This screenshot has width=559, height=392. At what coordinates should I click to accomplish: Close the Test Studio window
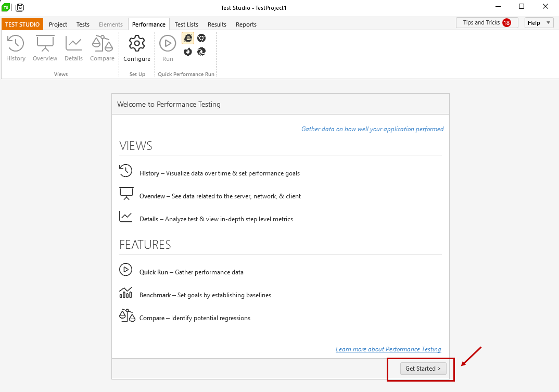coord(545,6)
